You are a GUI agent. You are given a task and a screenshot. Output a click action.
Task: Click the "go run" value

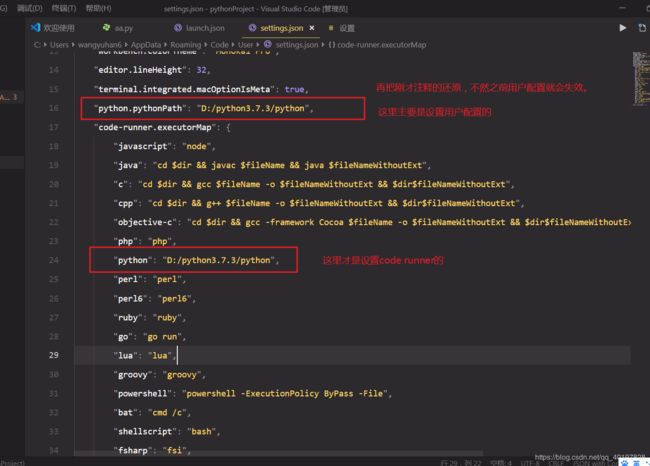[x=162, y=337]
